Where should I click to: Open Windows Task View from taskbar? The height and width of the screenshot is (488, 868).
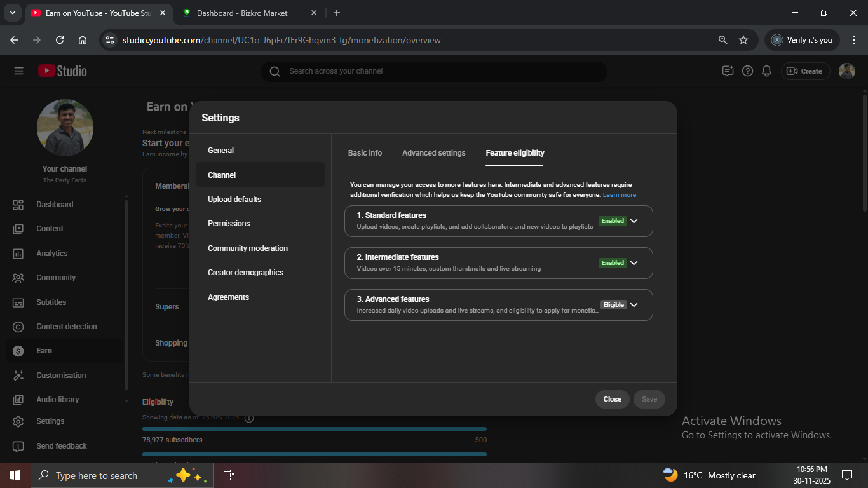point(229,475)
